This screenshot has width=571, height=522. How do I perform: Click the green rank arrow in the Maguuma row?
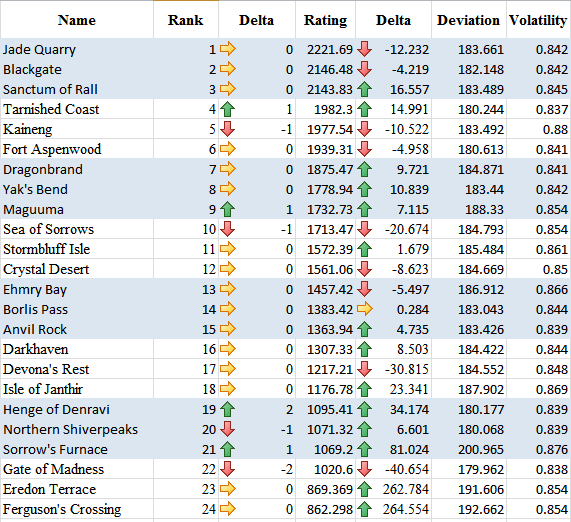(228, 209)
